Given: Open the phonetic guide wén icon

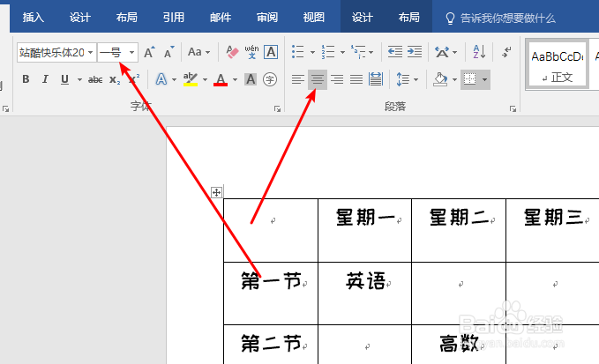Looking at the screenshot, I should (251, 52).
